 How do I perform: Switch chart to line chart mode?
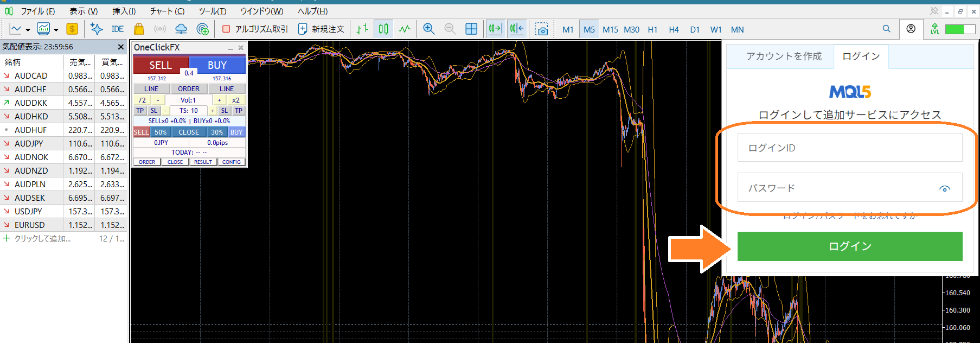[x=405, y=29]
